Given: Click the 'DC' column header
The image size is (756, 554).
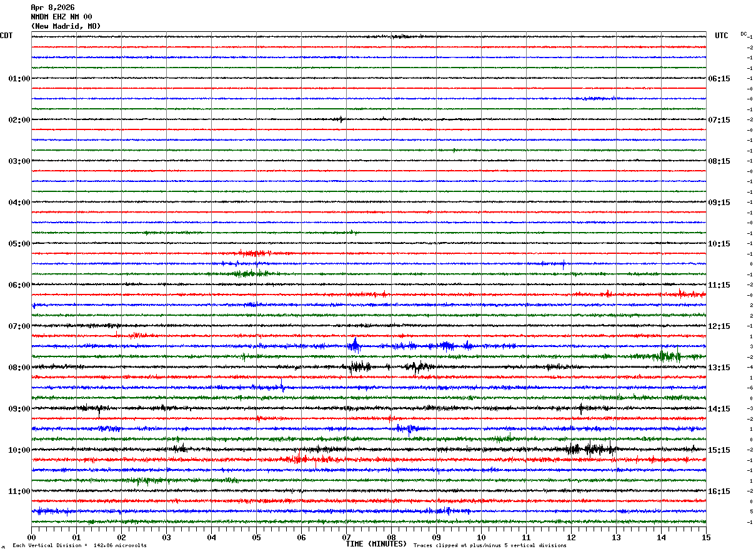Looking at the screenshot, I should (x=744, y=34).
